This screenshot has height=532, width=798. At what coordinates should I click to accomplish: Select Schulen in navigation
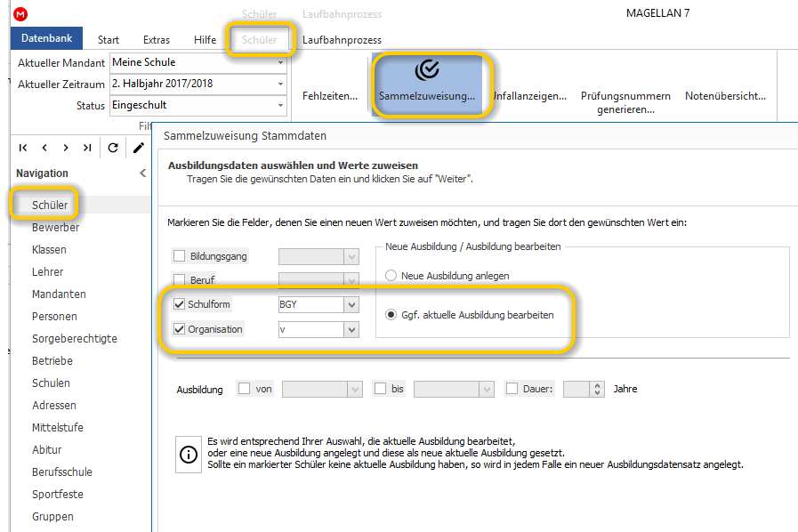tap(51, 383)
